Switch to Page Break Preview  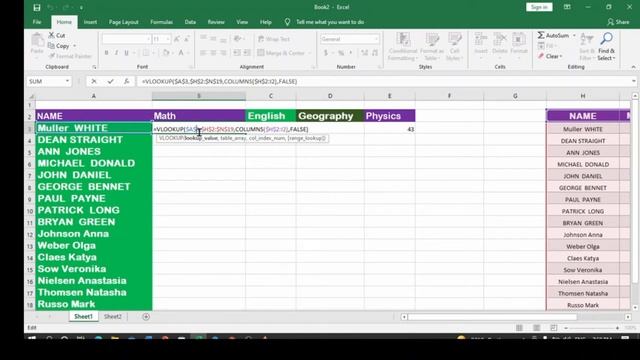(553, 328)
